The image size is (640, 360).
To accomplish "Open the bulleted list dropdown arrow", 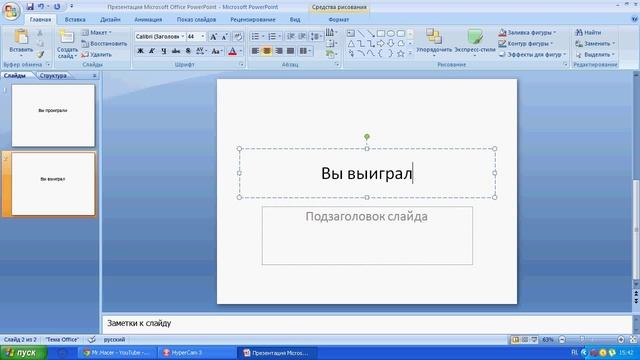I will pos(263,37).
